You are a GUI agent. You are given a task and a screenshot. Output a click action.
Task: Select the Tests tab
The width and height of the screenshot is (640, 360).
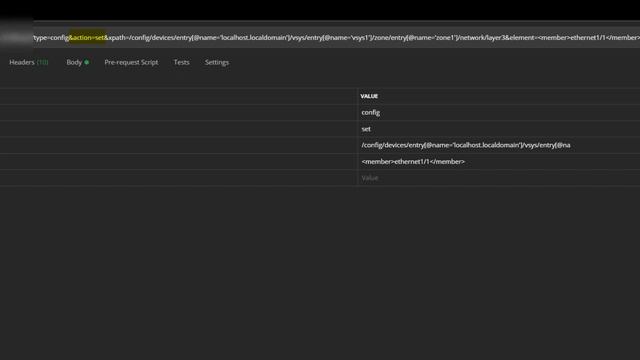(x=182, y=62)
